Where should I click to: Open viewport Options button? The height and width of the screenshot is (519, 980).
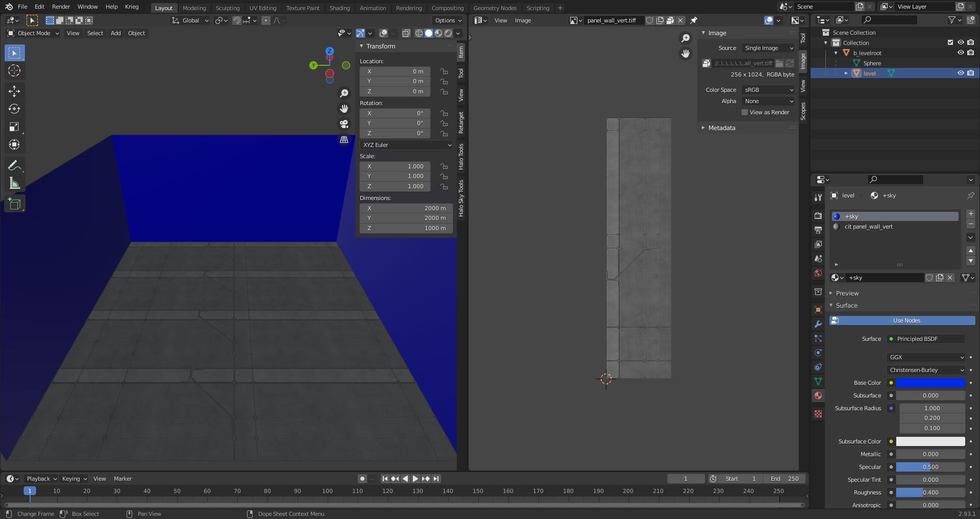click(448, 20)
